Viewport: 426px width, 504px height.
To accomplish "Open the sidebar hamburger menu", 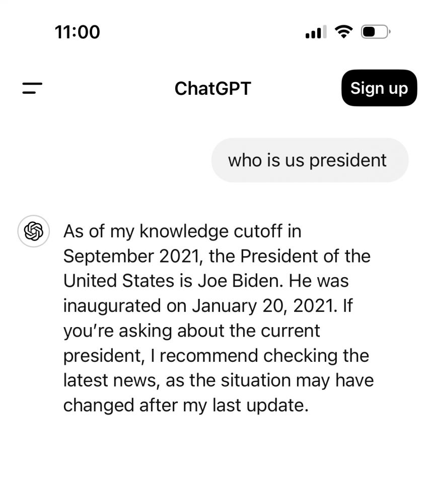I will click(32, 88).
